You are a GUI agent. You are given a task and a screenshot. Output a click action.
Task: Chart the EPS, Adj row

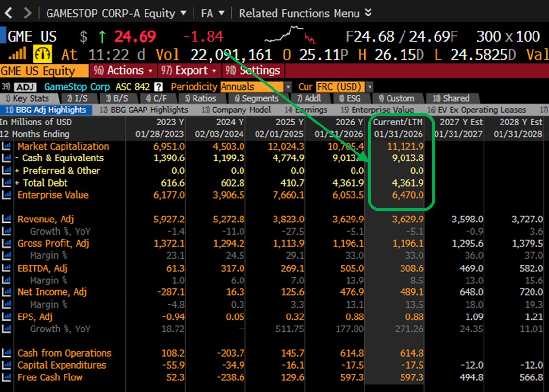pos(6,316)
